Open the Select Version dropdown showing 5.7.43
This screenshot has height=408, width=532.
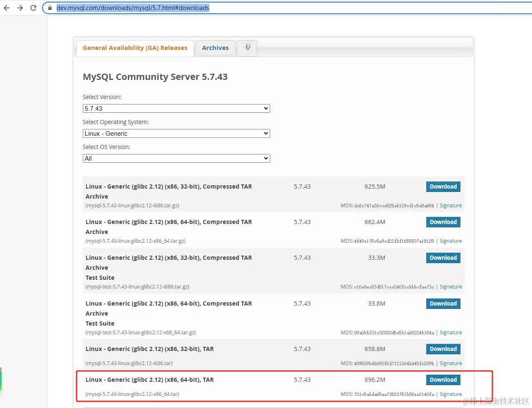pyautogui.click(x=177, y=108)
